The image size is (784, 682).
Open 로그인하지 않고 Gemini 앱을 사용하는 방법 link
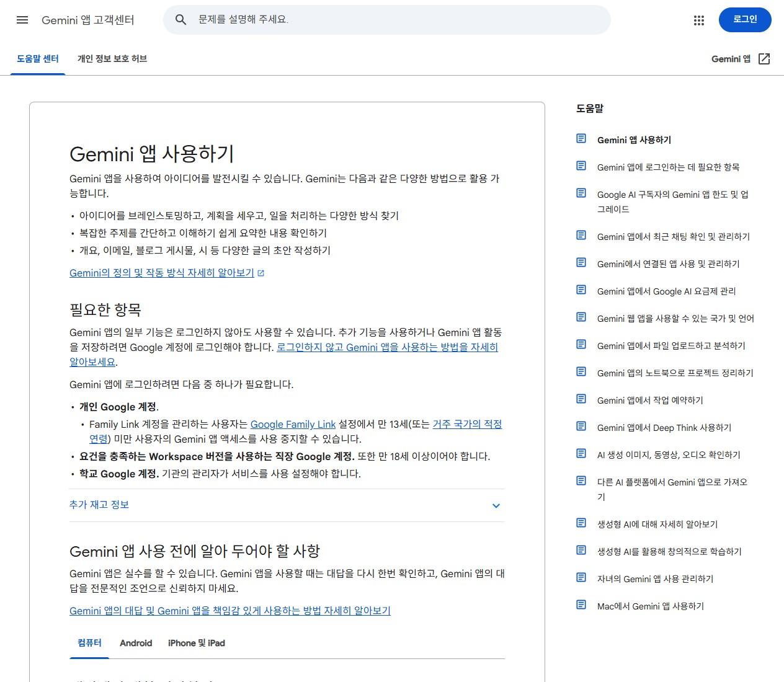(387, 347)
